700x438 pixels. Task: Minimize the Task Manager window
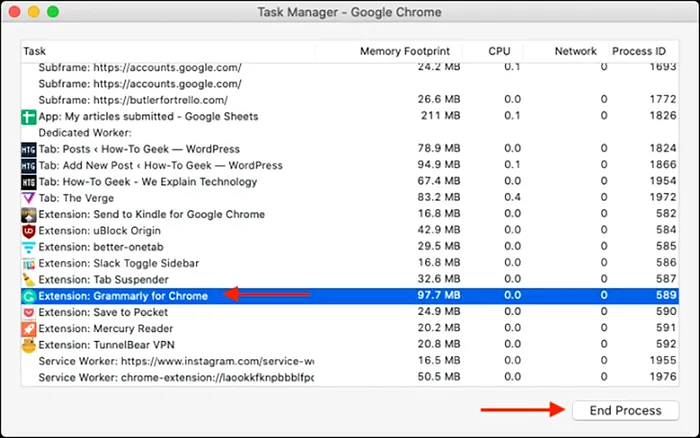point(34,12)
